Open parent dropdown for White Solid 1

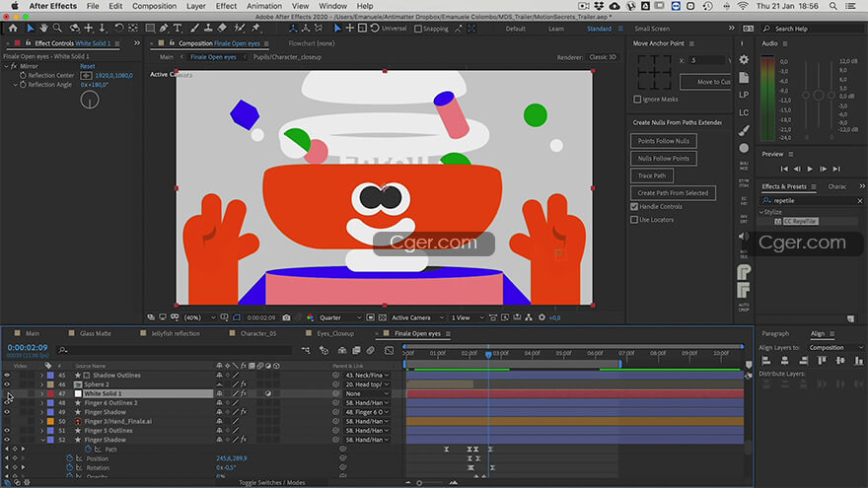366,393
